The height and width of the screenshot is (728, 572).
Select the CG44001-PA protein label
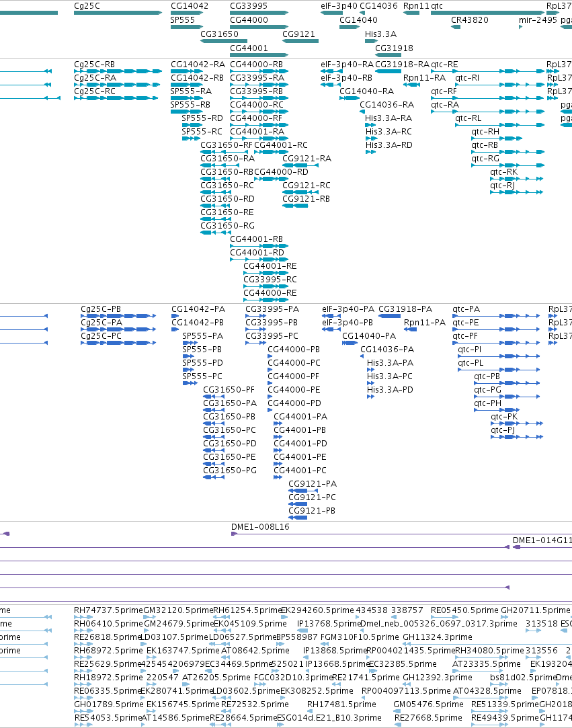point(300,417)
